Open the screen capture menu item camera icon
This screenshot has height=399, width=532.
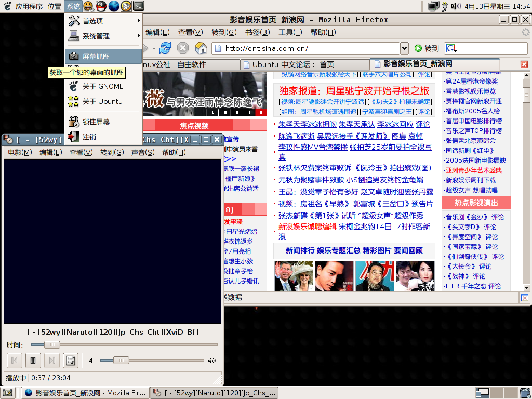click(74, 56)
